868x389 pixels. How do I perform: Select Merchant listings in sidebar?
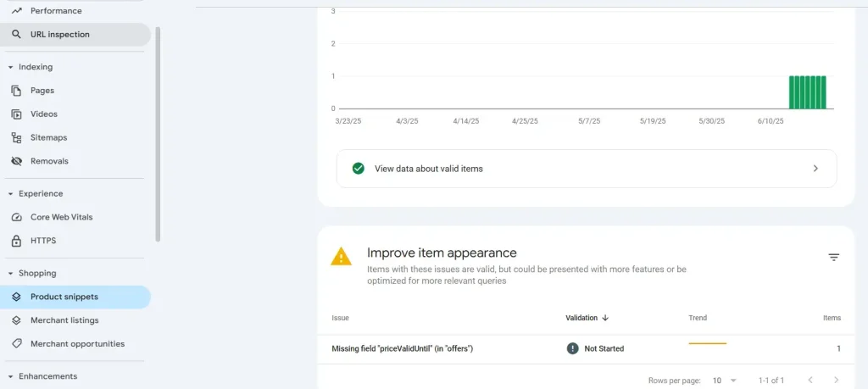64,320
